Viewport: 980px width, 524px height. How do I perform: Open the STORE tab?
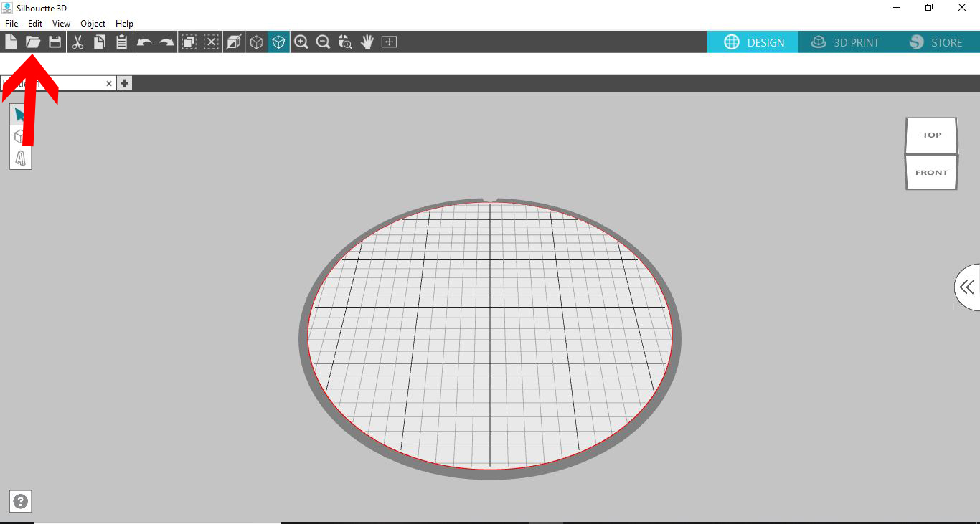click(x=936, y=42)
